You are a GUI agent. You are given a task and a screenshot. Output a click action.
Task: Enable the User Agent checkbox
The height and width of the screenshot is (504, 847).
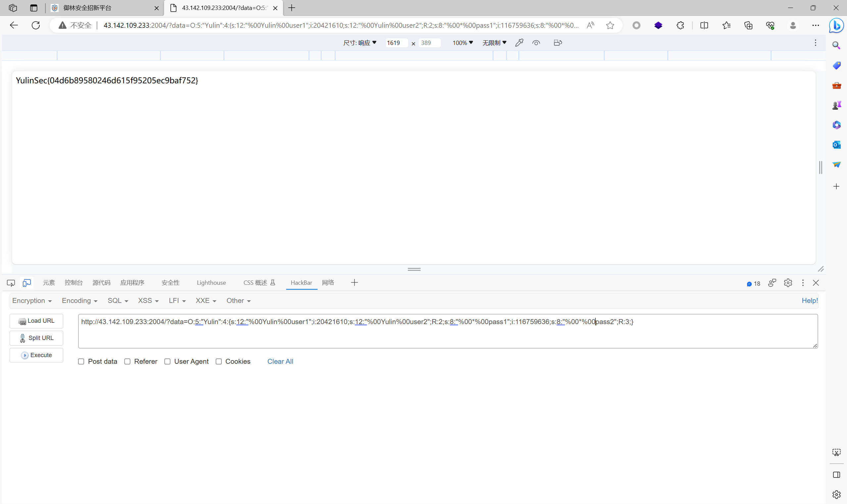167,361
